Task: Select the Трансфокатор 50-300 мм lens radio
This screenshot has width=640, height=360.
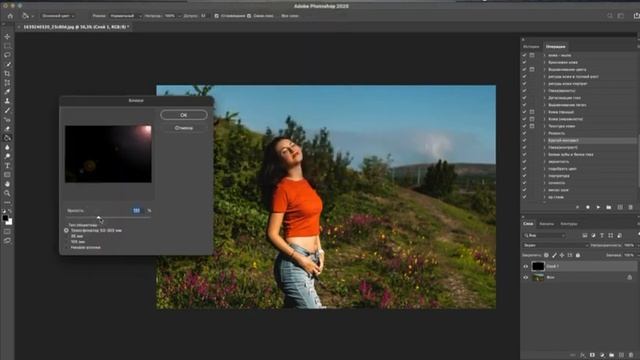Action: coord(66,231)
